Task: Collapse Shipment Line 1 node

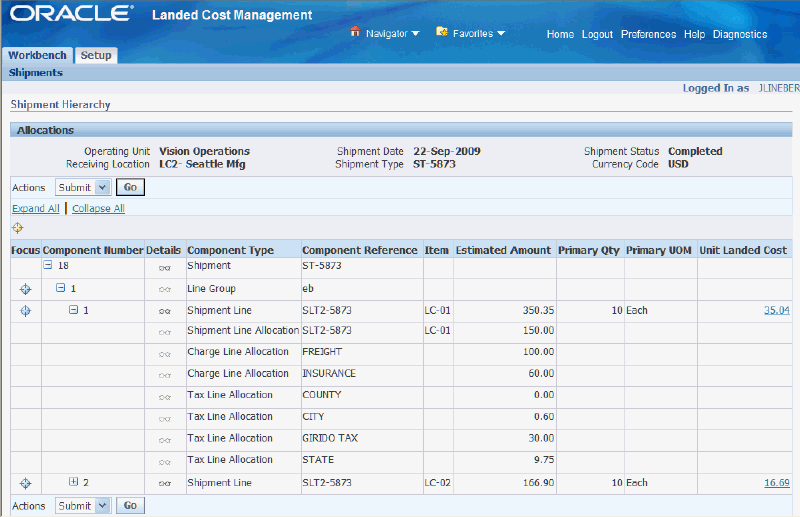Action: [x=73, y=309]
